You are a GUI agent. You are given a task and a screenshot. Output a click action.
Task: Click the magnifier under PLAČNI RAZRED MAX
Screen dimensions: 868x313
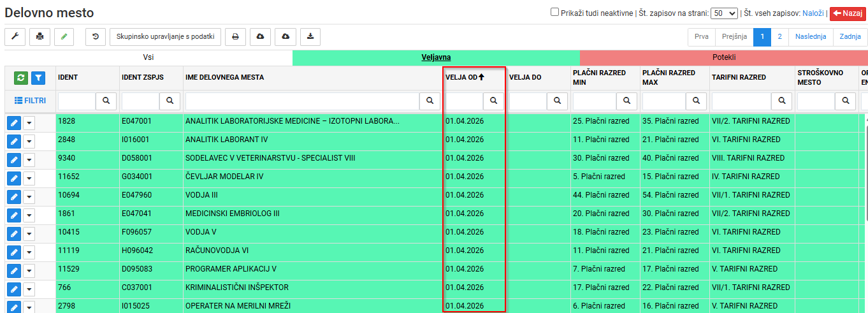point(697,101)
